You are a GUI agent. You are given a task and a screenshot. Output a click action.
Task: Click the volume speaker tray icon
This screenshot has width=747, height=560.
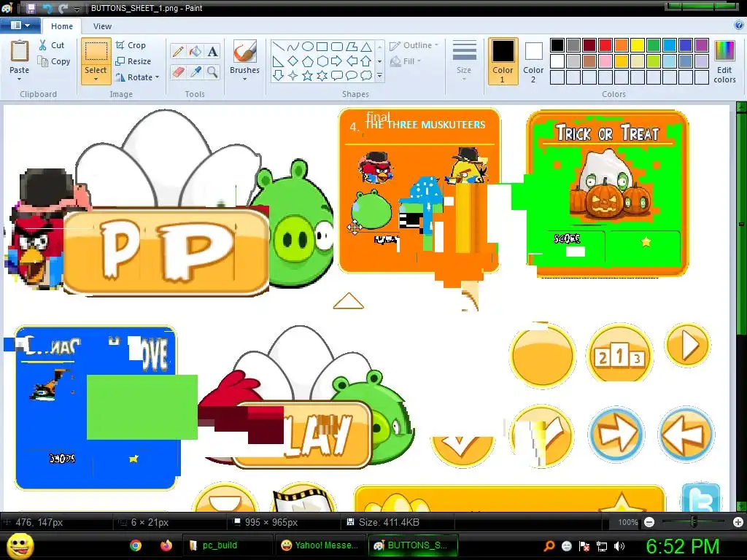point(619,545)
